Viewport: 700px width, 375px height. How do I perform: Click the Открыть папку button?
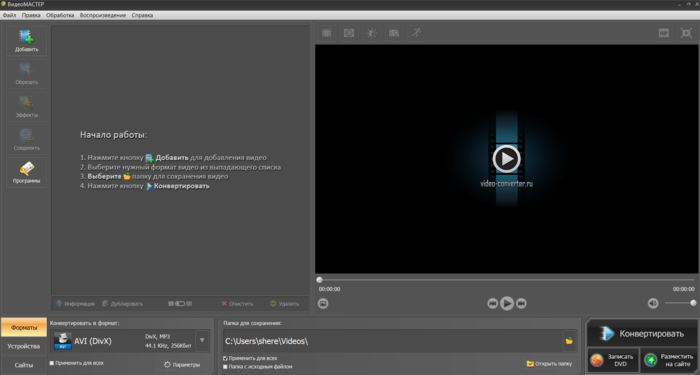549,364
